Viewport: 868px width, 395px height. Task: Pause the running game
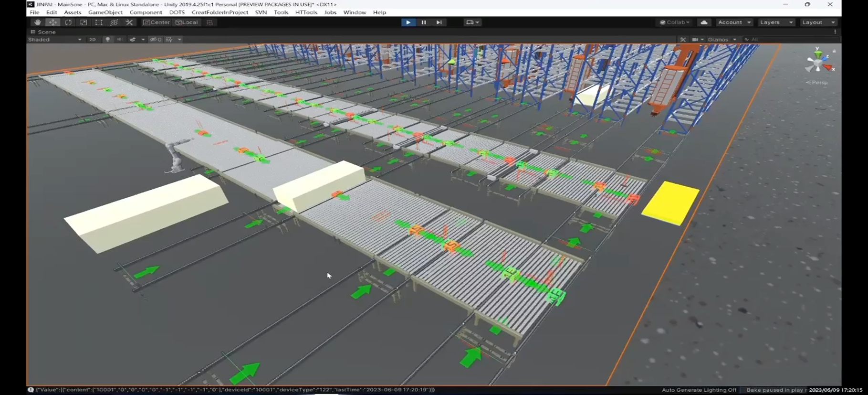pos(423,22)
